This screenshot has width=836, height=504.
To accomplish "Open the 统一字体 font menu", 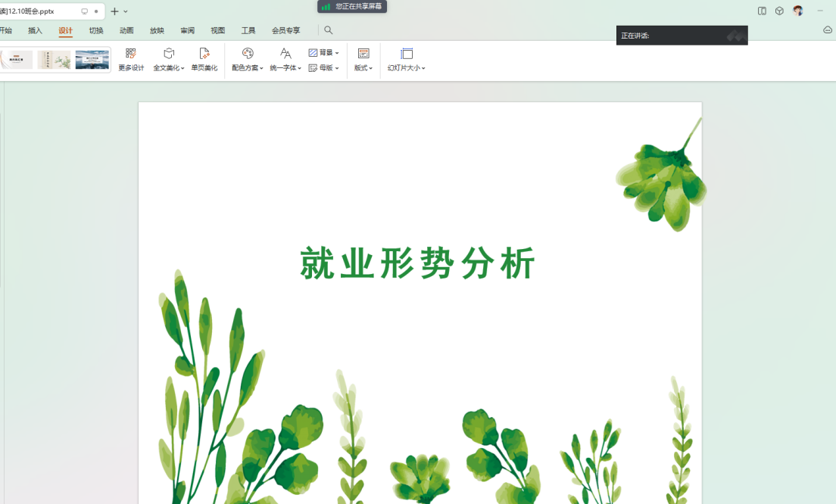I will (285, 60).
